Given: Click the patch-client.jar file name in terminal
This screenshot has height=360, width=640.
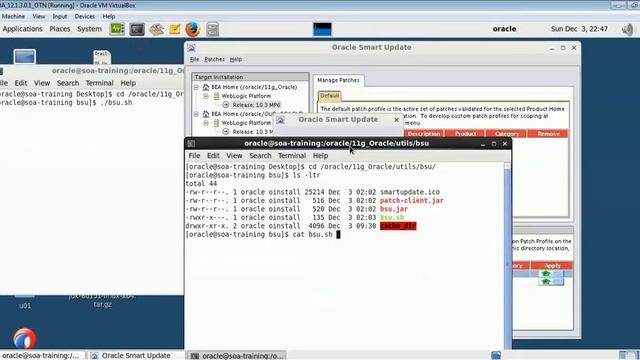Looking at the screenshot, I should (411, 200).
